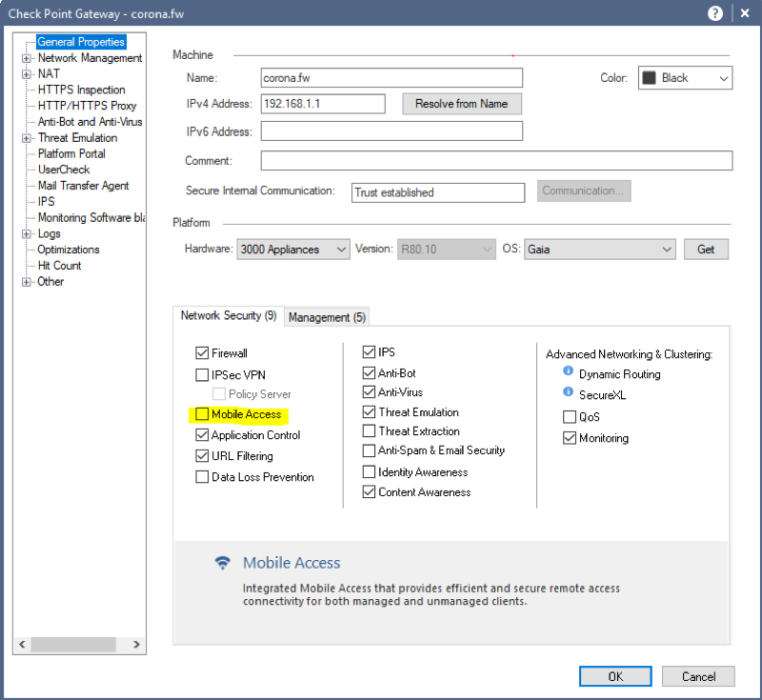Uncheck URL Filtering
Screen dimensions: 762x700
pos(202,456)
